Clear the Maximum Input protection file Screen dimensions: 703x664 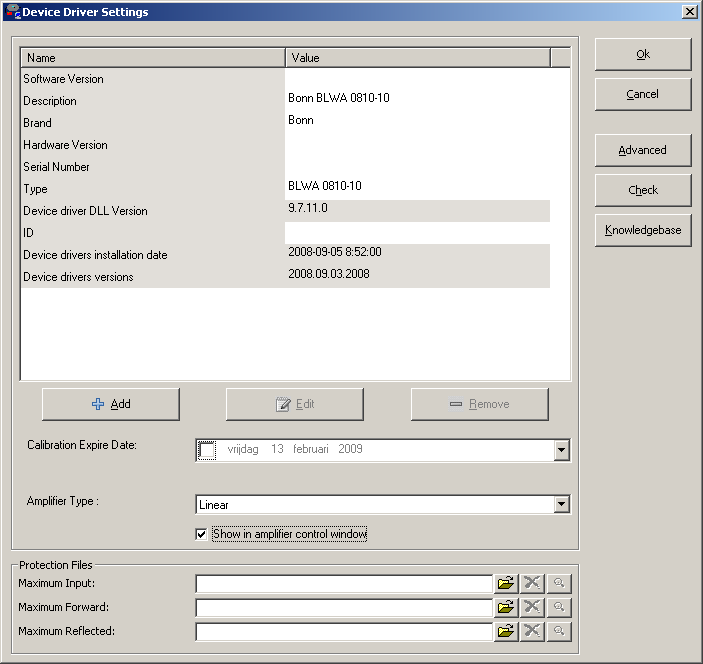point(532,583)
